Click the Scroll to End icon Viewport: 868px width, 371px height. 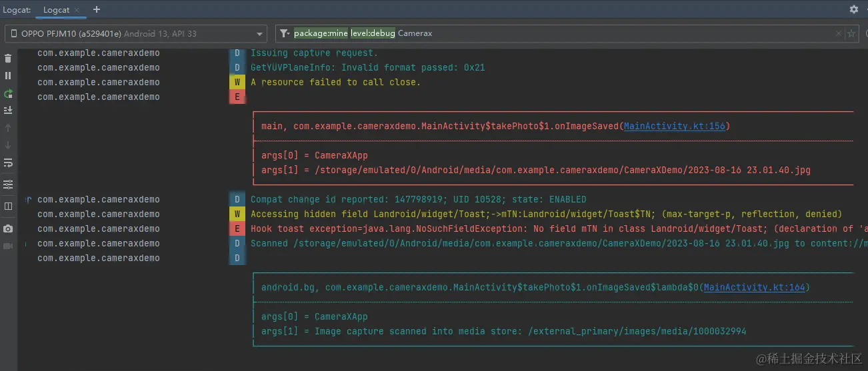point(8,110)
